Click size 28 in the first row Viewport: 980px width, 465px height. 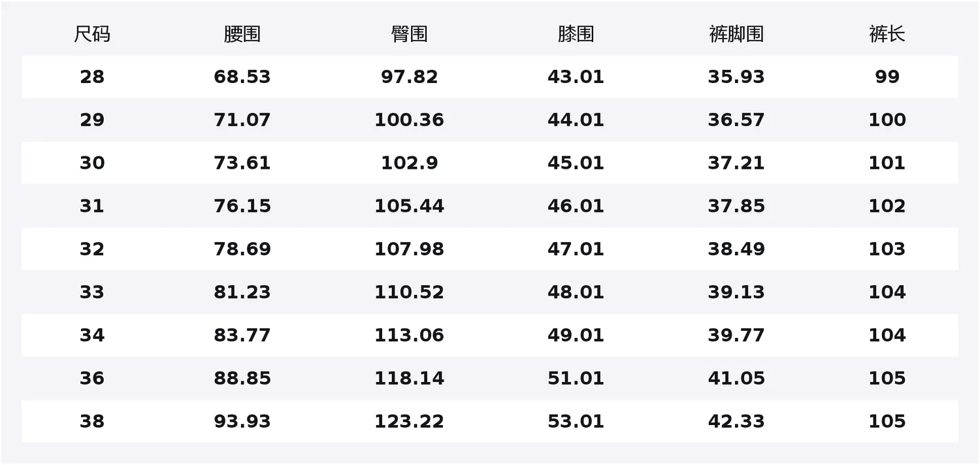(91, 77)
